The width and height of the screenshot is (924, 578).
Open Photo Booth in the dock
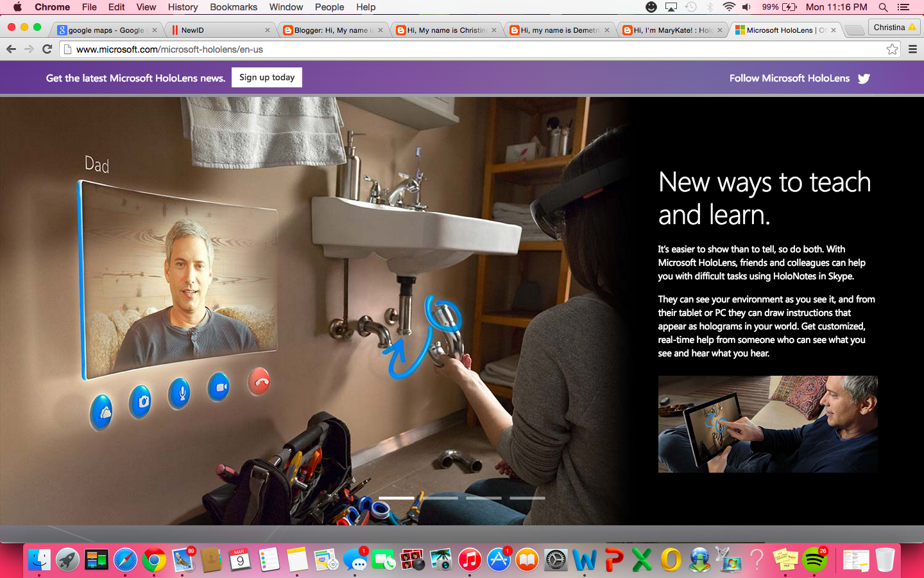coord(413,560)
